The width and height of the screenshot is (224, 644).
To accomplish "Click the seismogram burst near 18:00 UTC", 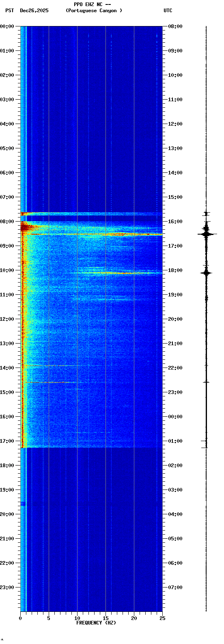I will [x=207, y=273].
